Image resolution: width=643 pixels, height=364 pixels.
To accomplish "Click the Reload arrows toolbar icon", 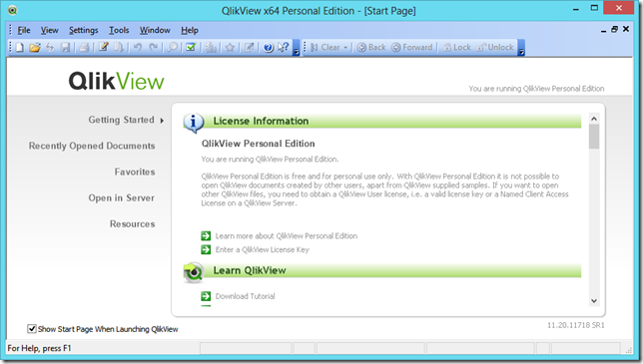I will (x=50, y=48).
